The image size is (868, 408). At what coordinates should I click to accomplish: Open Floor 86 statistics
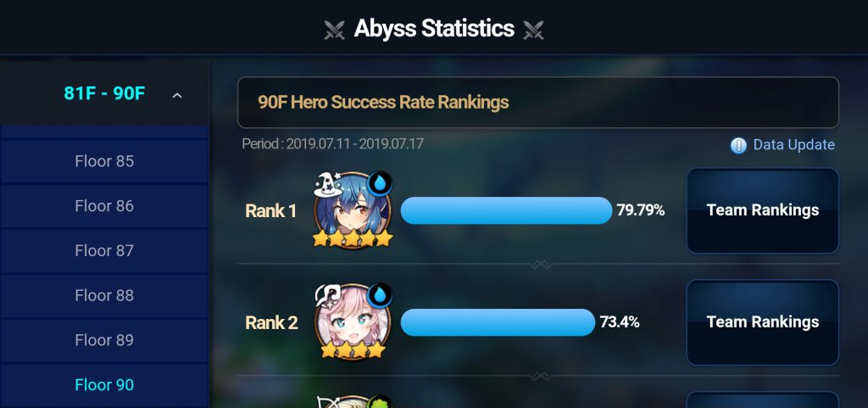[104, 206]
